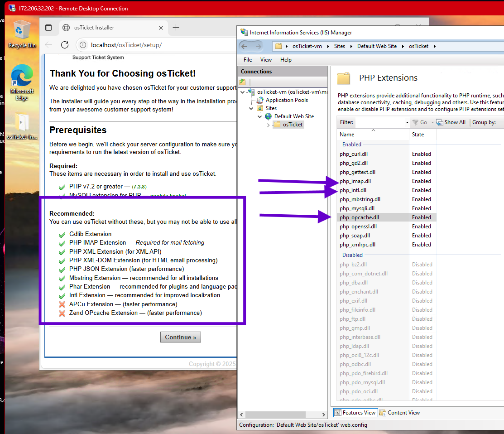Open breadcrumb dropdown after osTicket
The width and height of the screenshot is (504, 434).
tap(435, 46)
